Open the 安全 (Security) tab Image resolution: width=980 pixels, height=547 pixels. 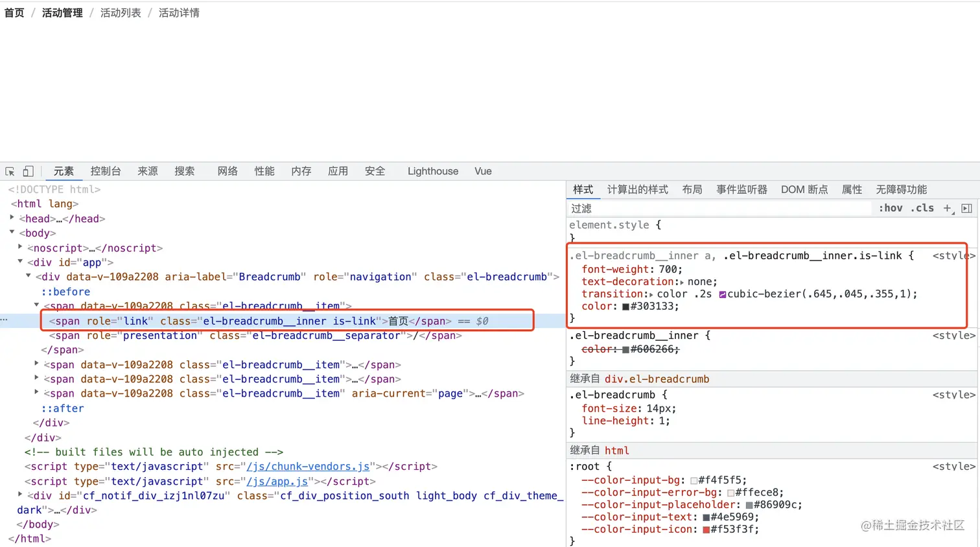coord(375,171)
